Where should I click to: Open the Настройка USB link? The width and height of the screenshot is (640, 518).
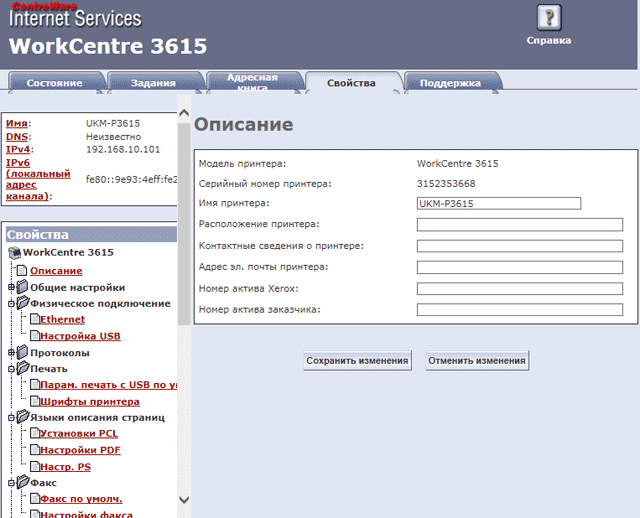point(80,336)
